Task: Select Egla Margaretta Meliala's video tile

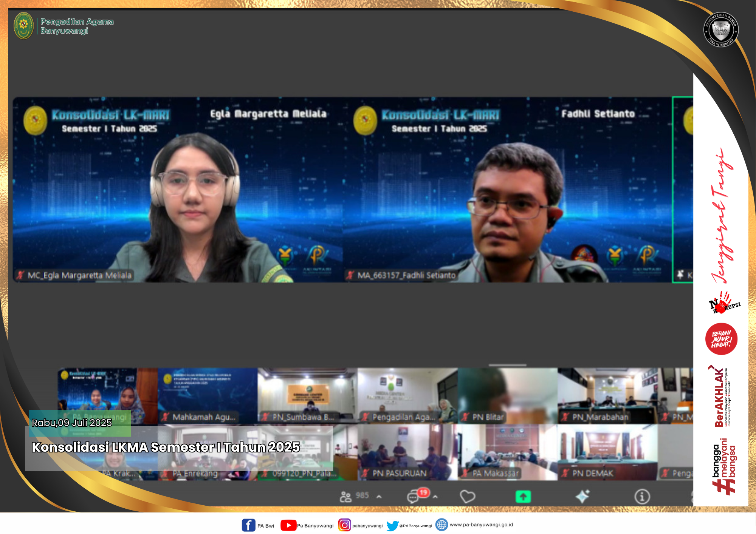Action: pos(178,190)
